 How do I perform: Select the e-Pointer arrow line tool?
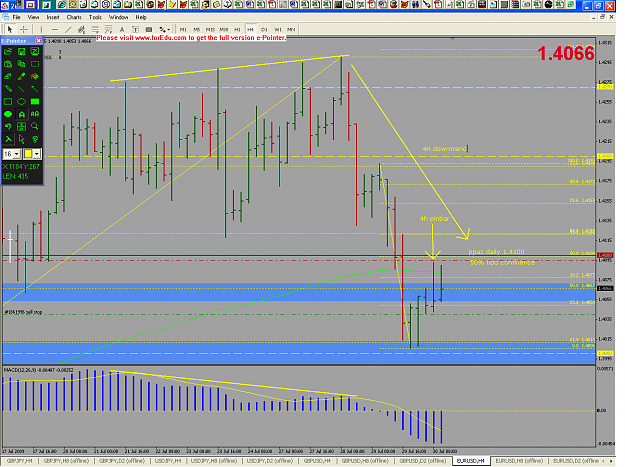pos(35,89)
